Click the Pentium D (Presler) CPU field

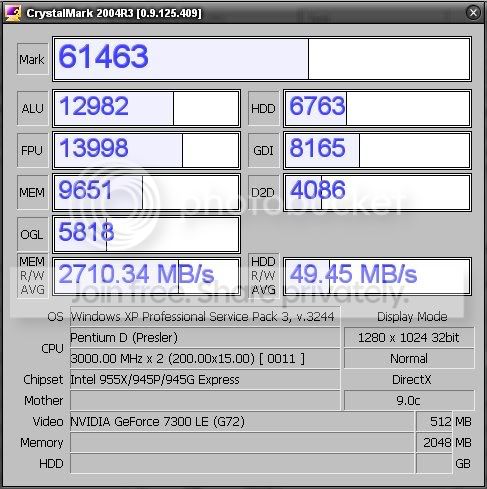point(205,337)
